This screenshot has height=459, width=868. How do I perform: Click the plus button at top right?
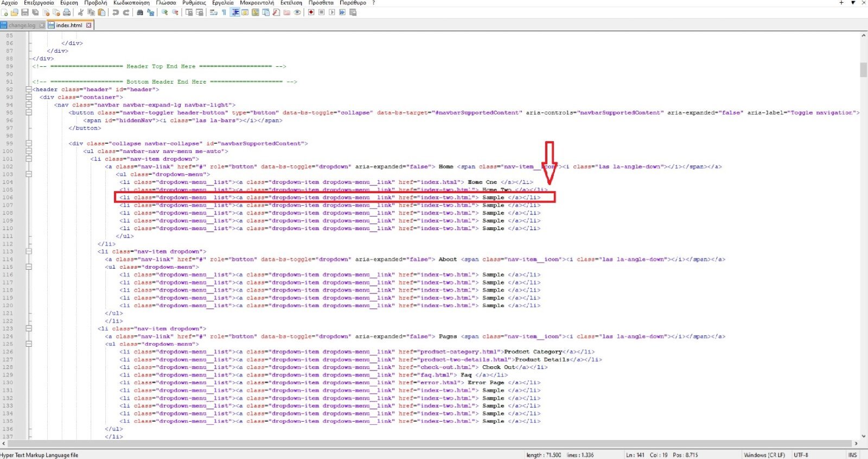coord(841,3)
